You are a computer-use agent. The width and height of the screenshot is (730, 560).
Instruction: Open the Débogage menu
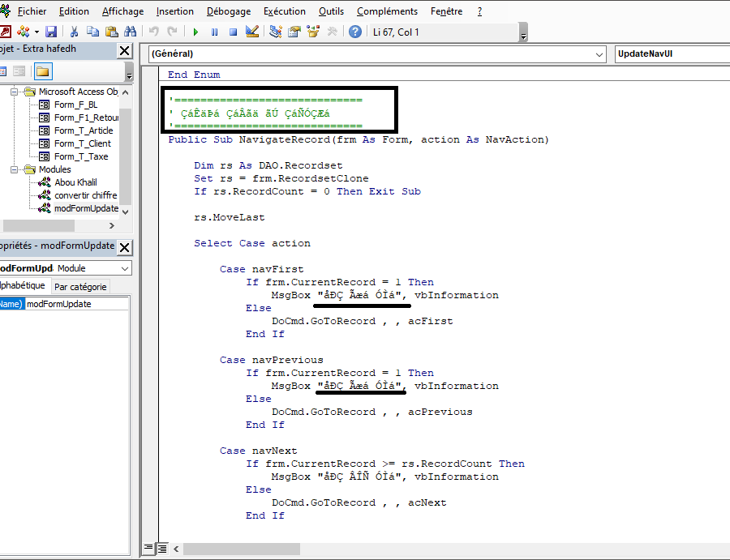[229, 11]
